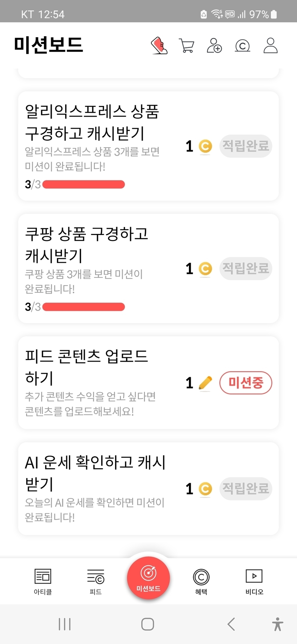Viewport: 297px width, 644px height.
Task: Tap the red sneaker icon in header
Action: (x=159, y=45)
